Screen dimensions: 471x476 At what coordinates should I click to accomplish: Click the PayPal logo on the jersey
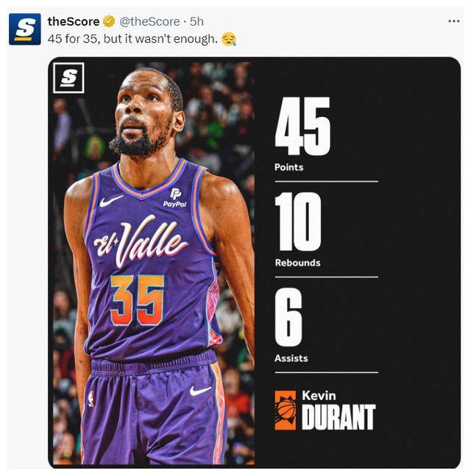pos(175,198)
